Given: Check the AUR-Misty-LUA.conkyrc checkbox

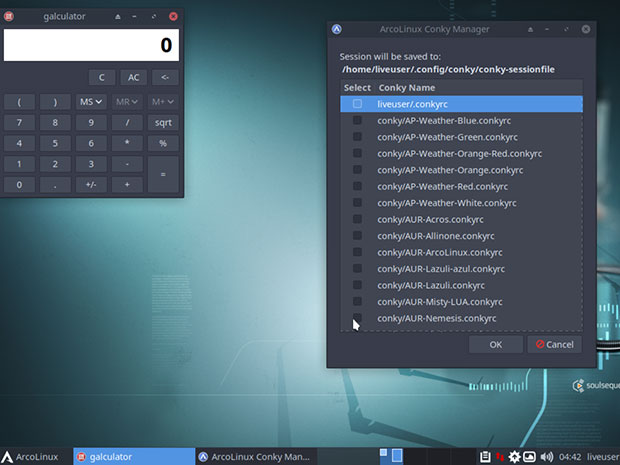Looking at the screenshot, I should pyautogui.click(x=357, y=301).
